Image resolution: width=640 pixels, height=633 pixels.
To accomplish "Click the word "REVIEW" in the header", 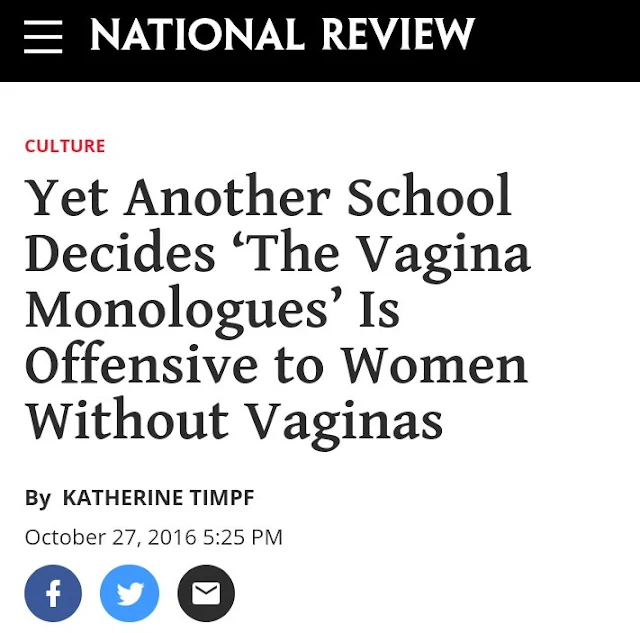I will (x=397, y=37).
